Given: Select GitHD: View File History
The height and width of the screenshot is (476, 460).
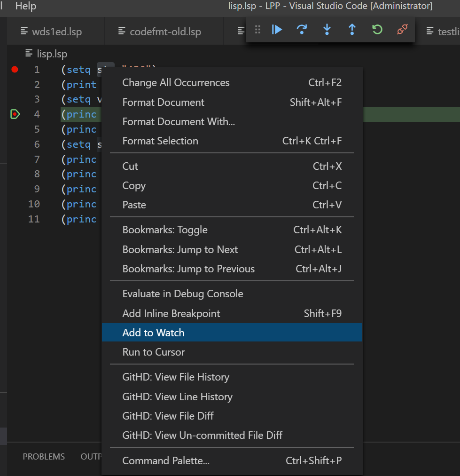Looking at the screenshot, I should pyautogui.click(x=232, y=377).
